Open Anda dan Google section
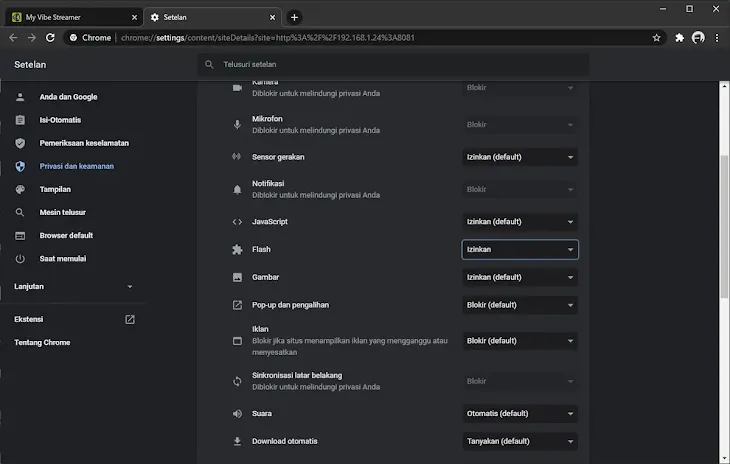Viewport: 730px width, 464px height. point(68,97)
